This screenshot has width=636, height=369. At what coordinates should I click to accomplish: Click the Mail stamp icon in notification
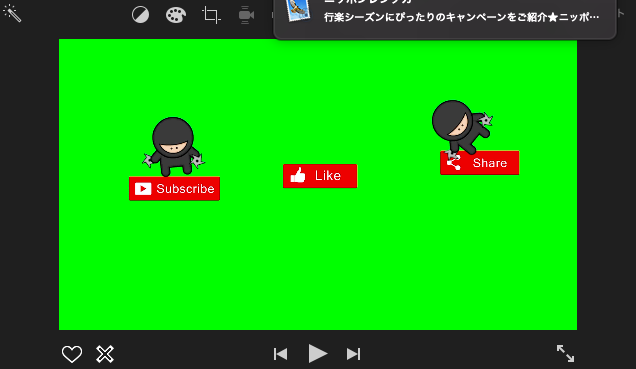[x=299, y=10]
